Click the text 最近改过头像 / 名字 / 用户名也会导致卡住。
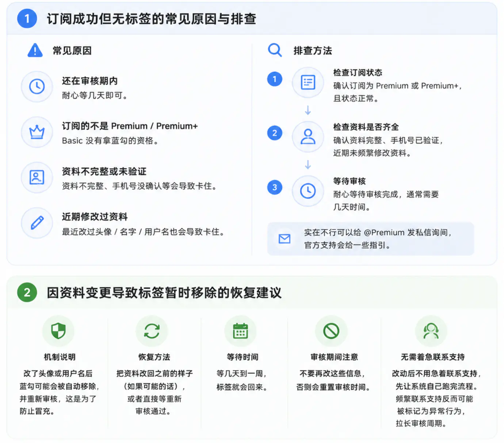This screenshot has height=443, width=504. click(144, 232)
